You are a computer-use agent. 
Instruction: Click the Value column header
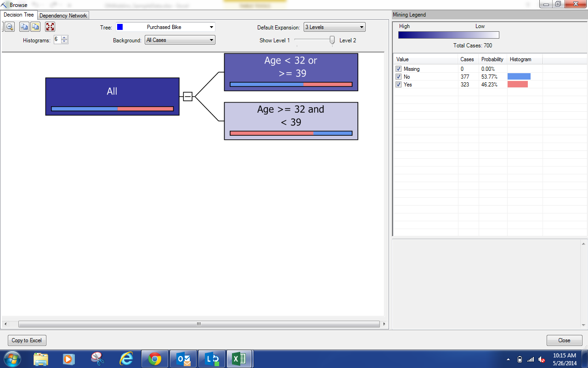point(426,59)
